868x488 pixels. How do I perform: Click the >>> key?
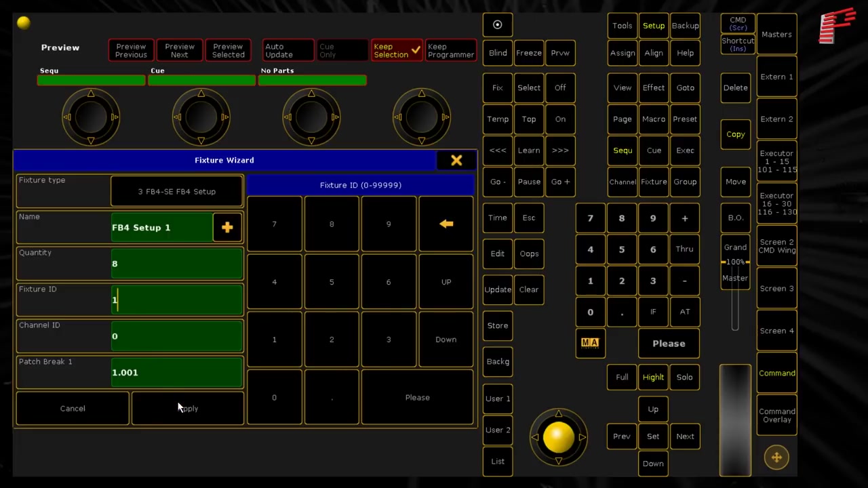click(560, 150)
